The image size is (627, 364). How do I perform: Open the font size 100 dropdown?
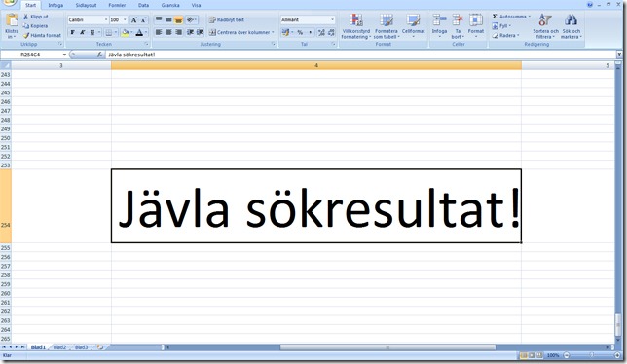point(125,20)
